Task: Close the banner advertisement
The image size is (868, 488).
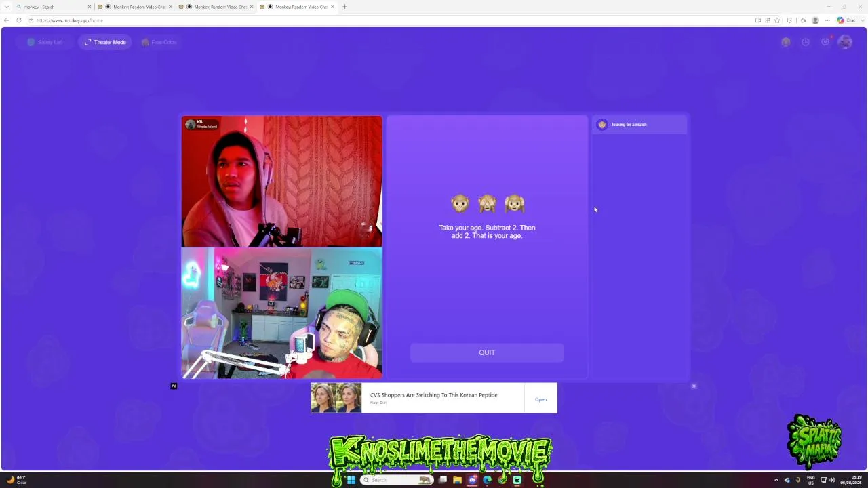Action: (x=694, y=386)
